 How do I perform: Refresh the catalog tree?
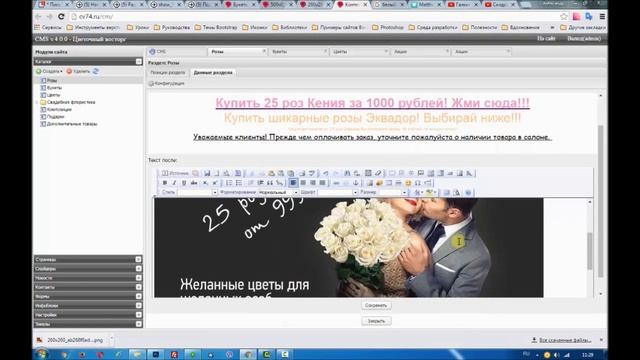click(96, 71)
